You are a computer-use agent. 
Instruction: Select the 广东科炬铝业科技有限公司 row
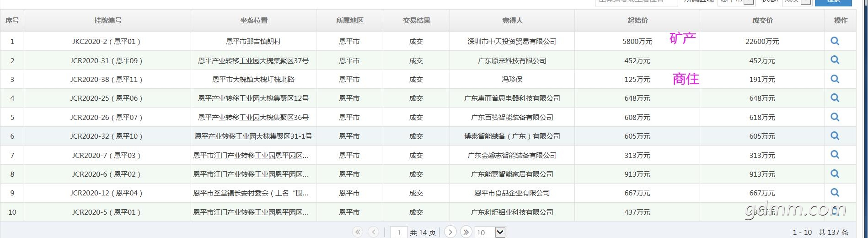[512, 212]
